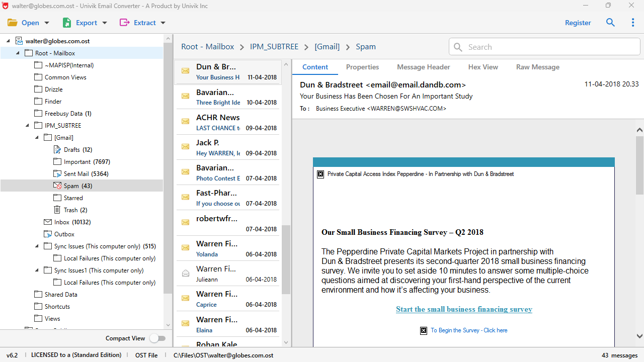Open the small business financing survey link

point(463,309)
